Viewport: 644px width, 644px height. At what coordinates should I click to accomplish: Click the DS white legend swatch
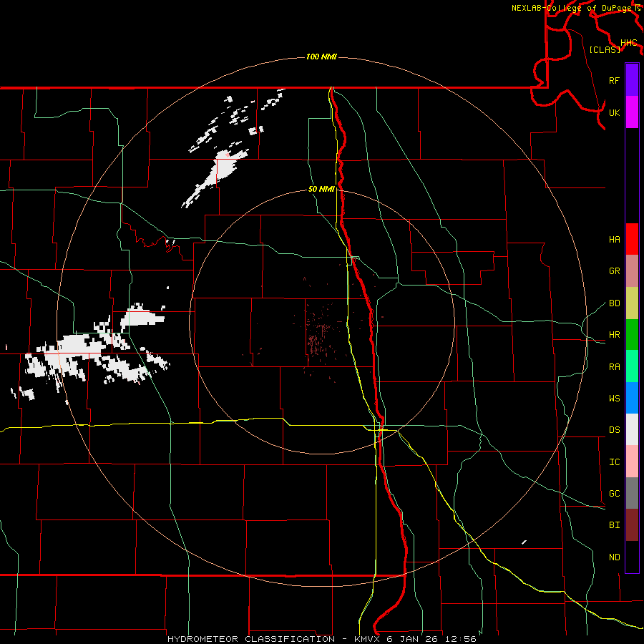pos(632,429)
